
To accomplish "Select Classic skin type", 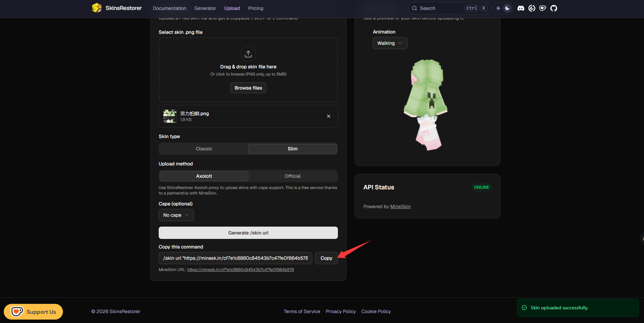I will click(x=204, y=149).
